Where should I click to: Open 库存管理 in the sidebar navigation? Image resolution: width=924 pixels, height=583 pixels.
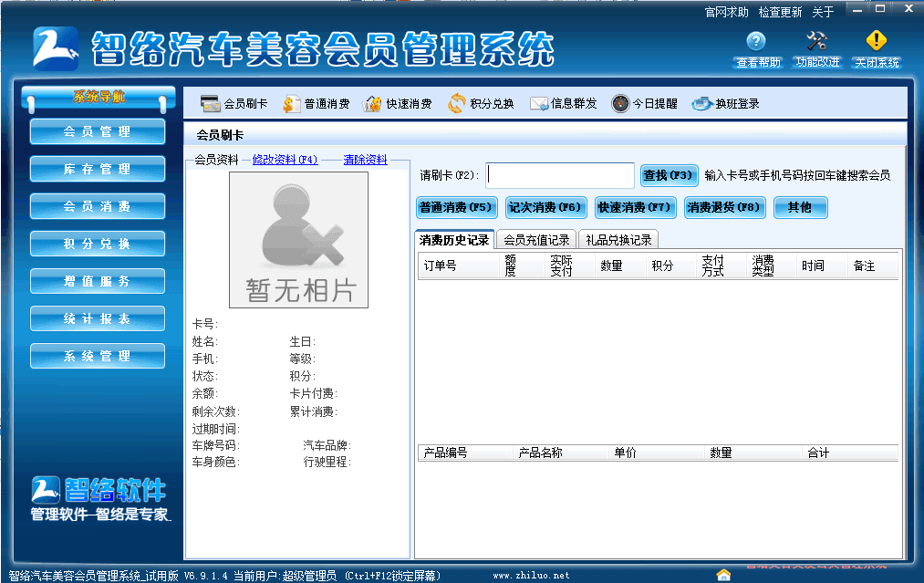coord(98,169)
